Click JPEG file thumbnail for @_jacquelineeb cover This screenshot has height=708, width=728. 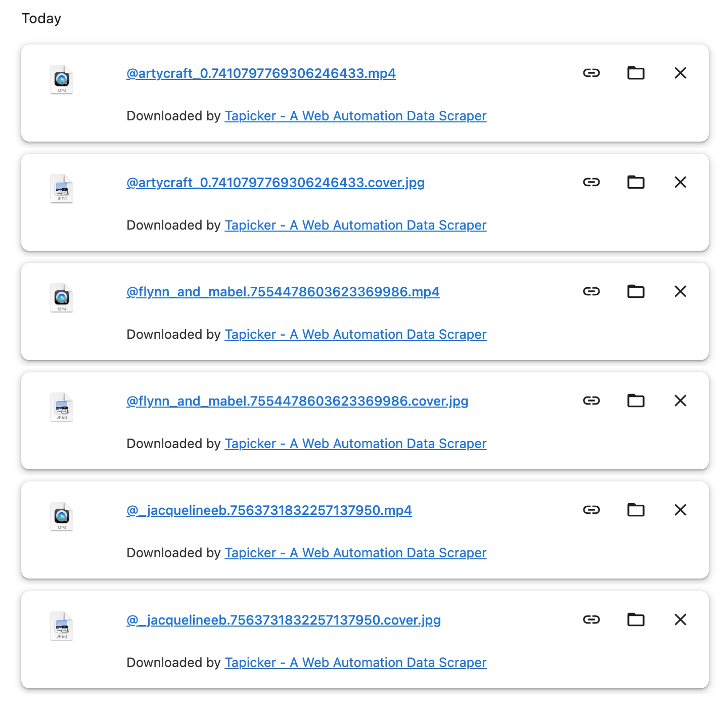62,626
